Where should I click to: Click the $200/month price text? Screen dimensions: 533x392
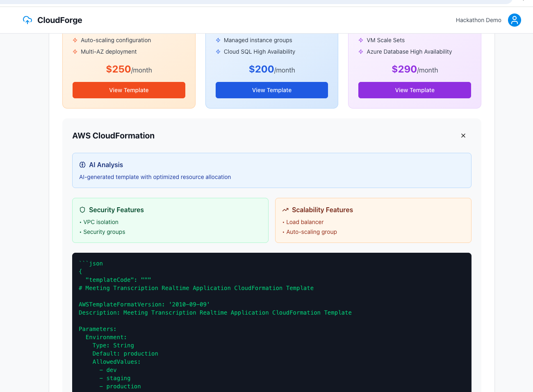point(272,69)
